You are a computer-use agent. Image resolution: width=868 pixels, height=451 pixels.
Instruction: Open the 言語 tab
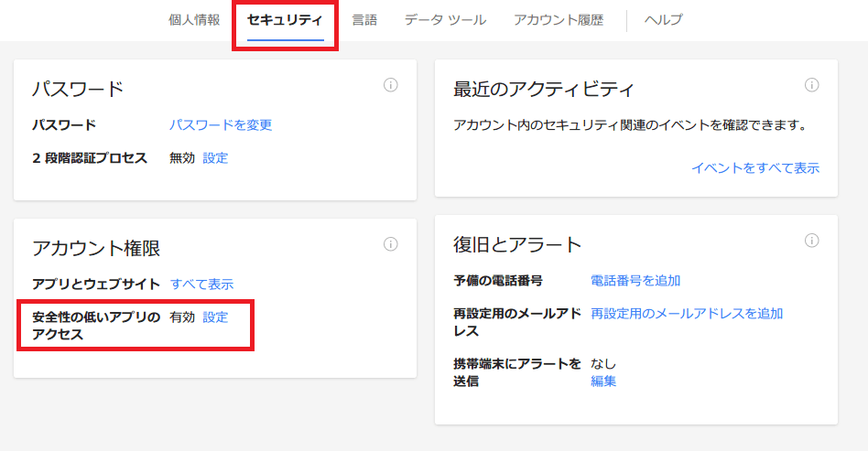(x=364, y=19)
